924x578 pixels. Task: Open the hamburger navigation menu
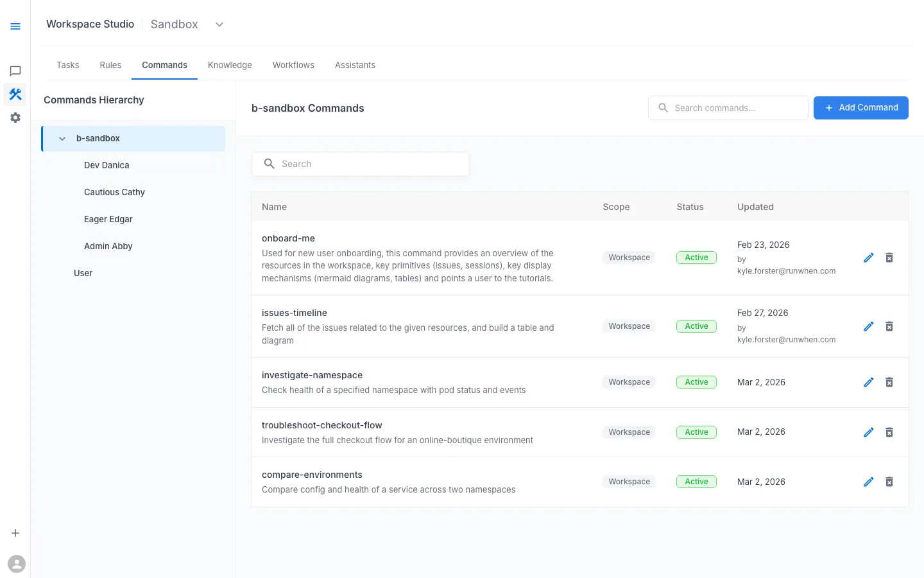tap(15, 26)
